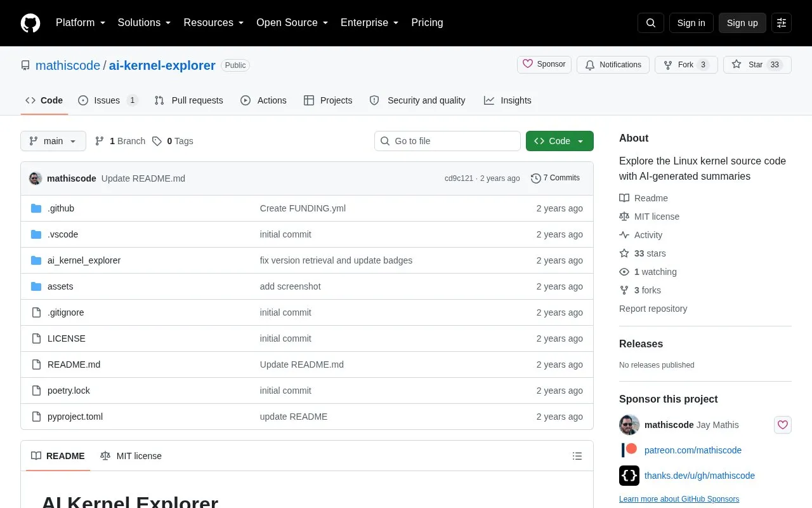Viewport: 812px width, 508px height.
Task: Open the MIT license link in About
Action: pos(649,217)
